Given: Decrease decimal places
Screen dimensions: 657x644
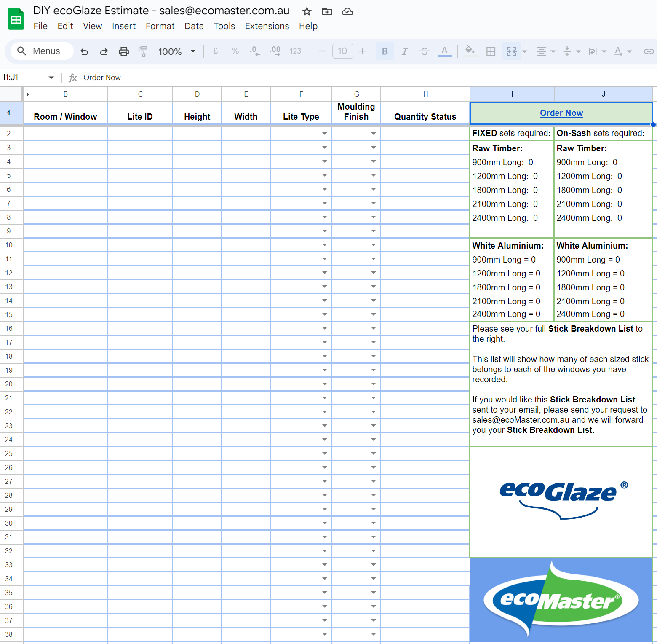Looking at the screenshot, I should click(255, 51).
